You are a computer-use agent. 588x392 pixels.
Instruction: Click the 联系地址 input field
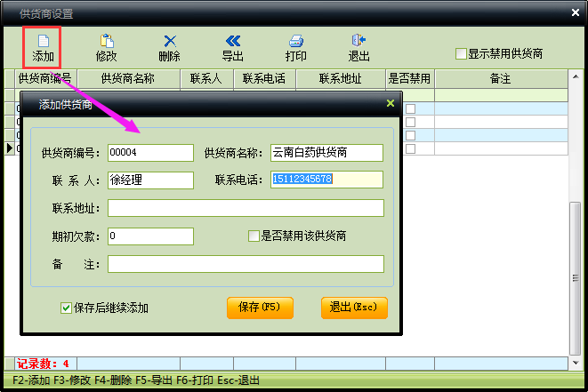click(x=246, y=208)
